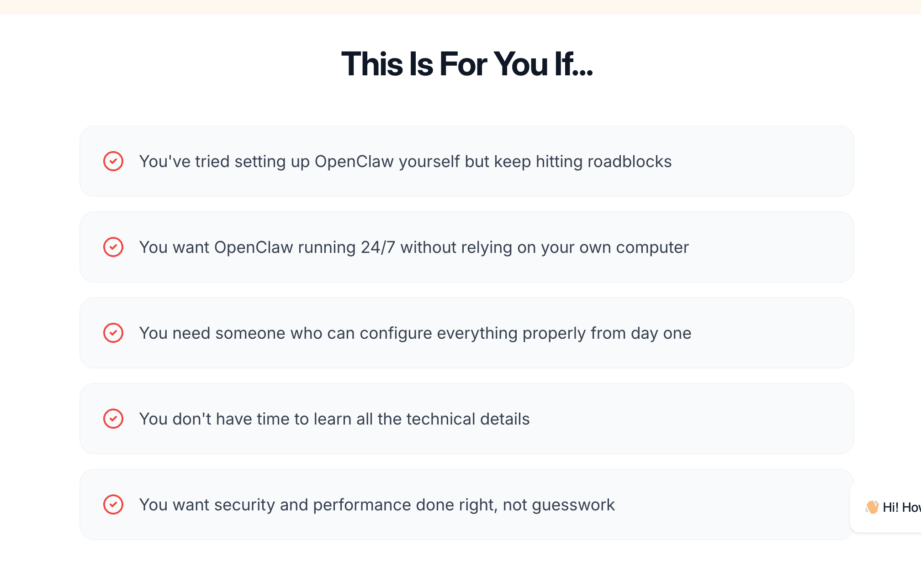The image size is (921, 588).
Task: Click the waving hand emoji in the chat bubble
Action: pos(872,507)
